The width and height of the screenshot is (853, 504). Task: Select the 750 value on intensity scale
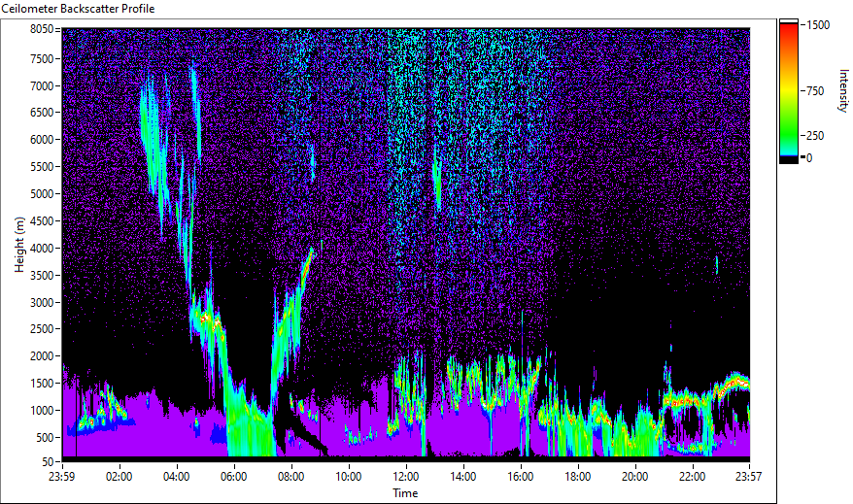pos(815,91)
